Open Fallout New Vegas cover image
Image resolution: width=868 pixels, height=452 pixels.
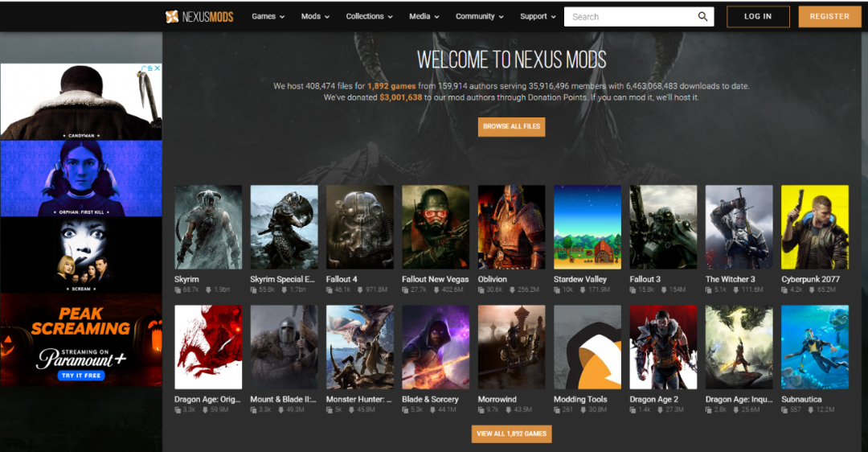pos(436,227)
